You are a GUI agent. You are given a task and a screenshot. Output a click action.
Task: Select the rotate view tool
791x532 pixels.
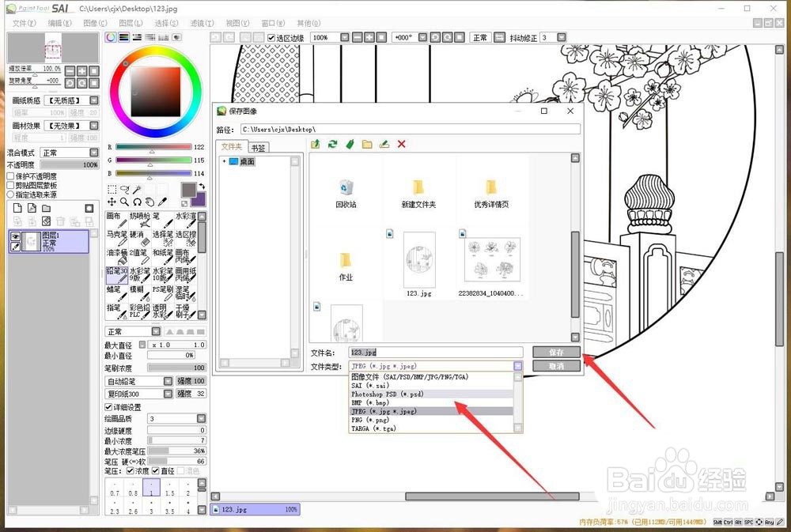click(x=137, y=202)
